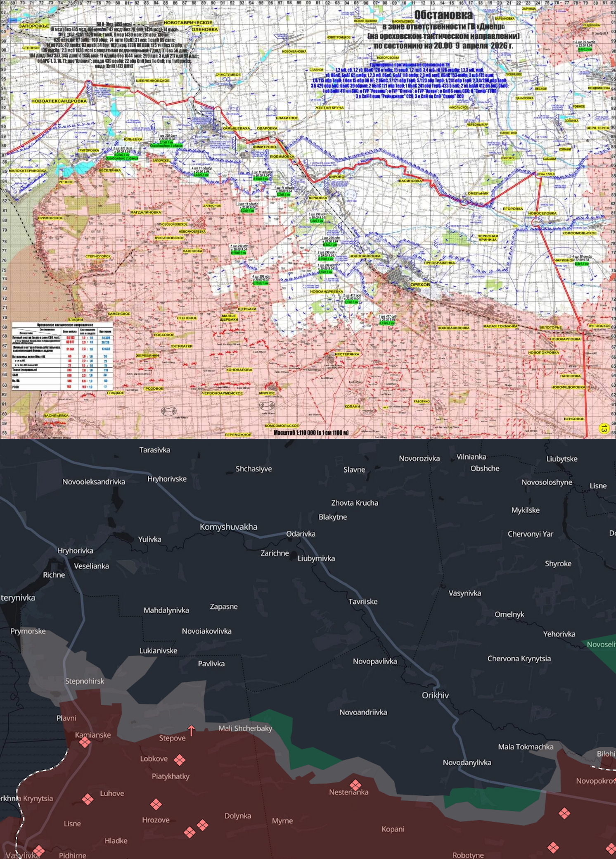The image size is (616, 859).
Task: Click the Yehorivka label
Action: [559, 634]
